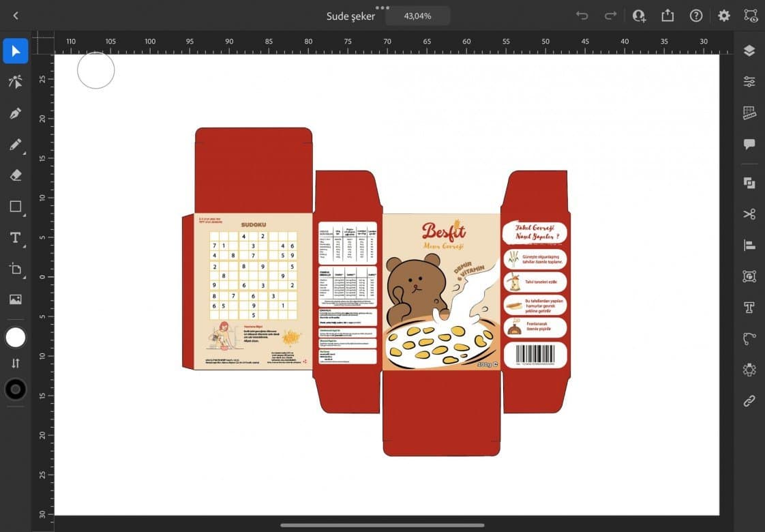Redo the last action
Image resolution: width=765 pixels, height=532 pixels.
[x=610, y=16]
